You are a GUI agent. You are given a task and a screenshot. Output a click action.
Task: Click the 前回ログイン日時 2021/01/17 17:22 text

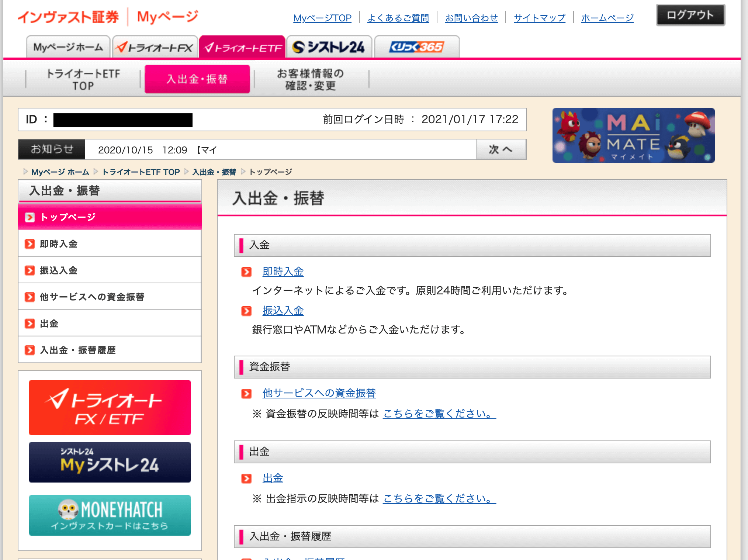pos(420,120)
